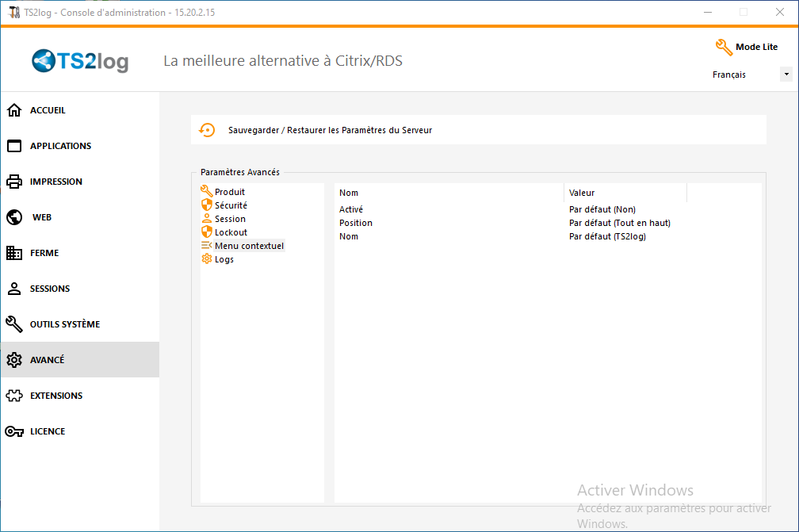The width and height of the screenshot is (799, 532).
Task: Select Logs category
Action: [x=224, y=259]
